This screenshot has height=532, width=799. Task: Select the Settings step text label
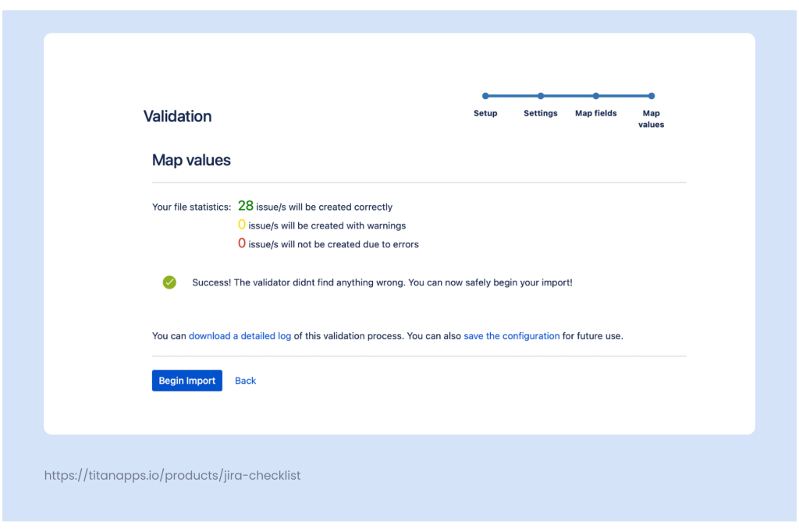click(x=541, y=113)
